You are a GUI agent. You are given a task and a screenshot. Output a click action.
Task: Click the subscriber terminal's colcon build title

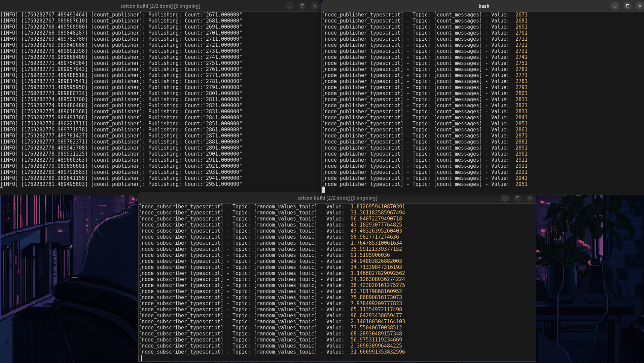click(x=337, y=198)
